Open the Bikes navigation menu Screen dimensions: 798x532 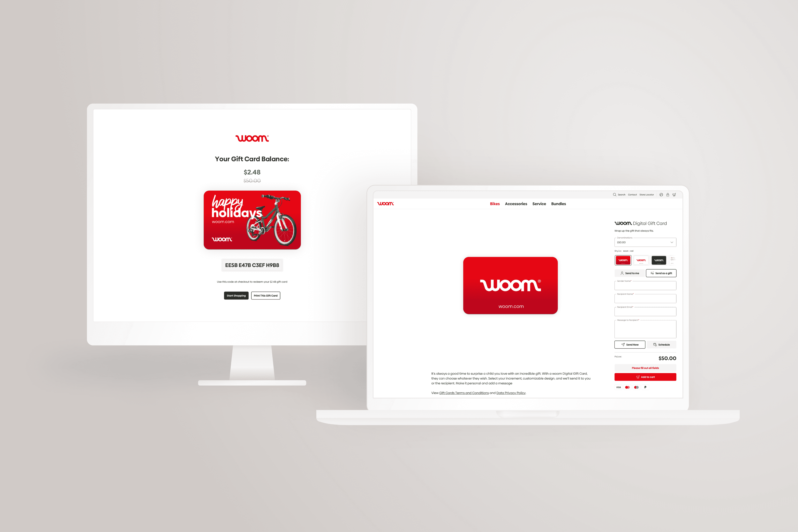click(x=495, y=204)
